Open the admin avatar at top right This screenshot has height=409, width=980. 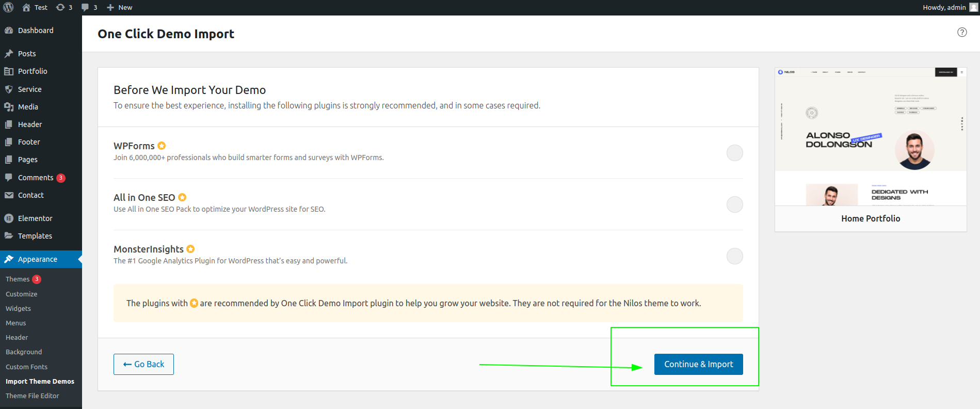(973, 7)
